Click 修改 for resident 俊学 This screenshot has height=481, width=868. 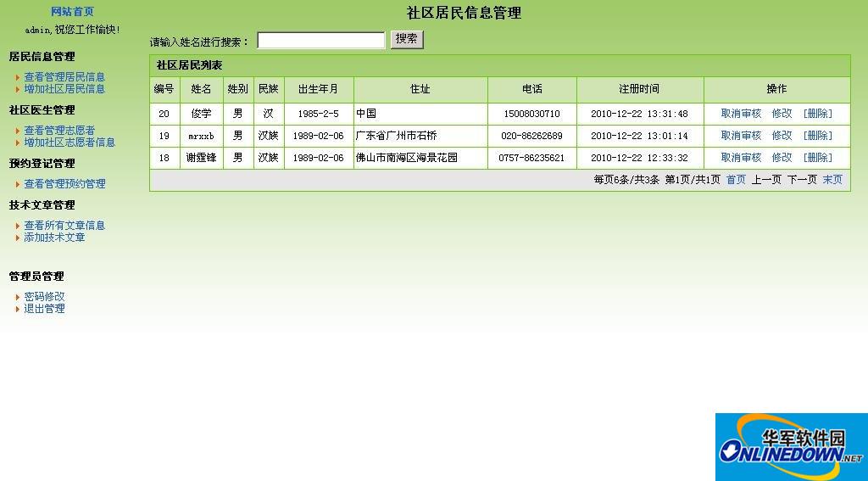782,114
